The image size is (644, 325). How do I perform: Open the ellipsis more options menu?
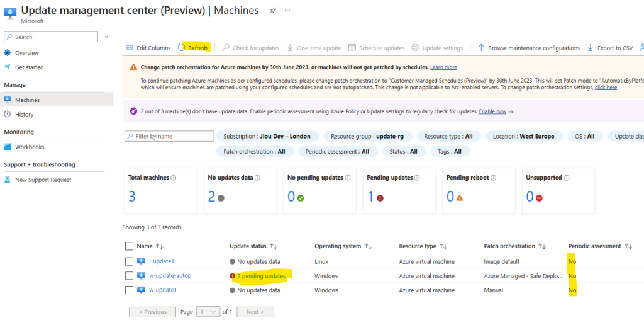(287, 10)
